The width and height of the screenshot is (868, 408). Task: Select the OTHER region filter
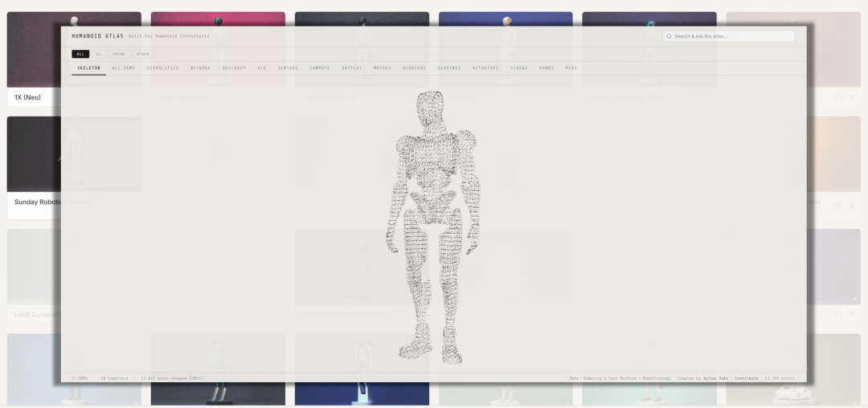(x=142, y=54)
